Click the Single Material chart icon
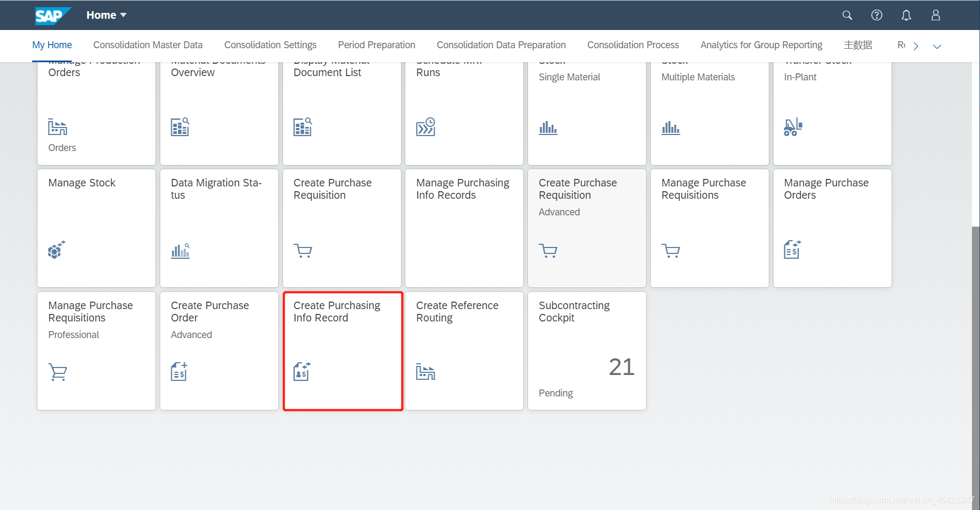Screen dimensions: 980x510 (x=548, y=127)
